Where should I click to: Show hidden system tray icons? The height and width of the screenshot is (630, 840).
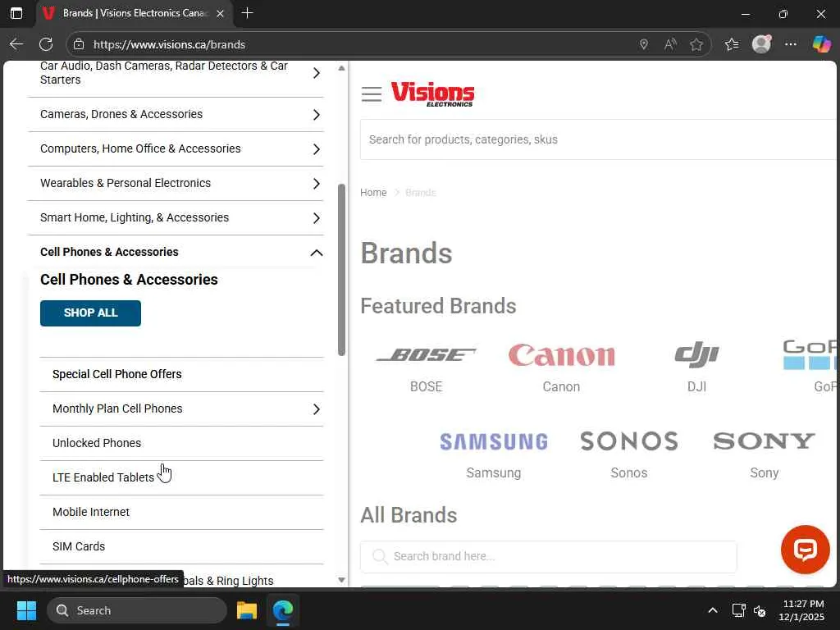[x=713, y=610]
